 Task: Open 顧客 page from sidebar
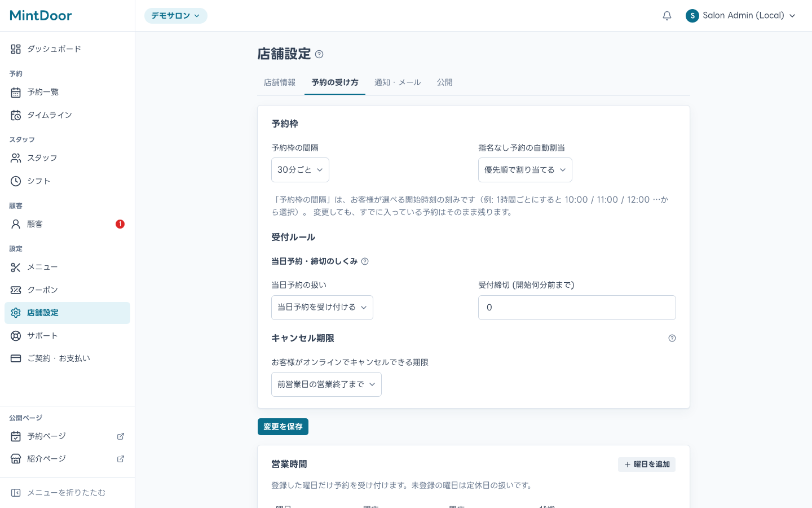coord(67,224)
